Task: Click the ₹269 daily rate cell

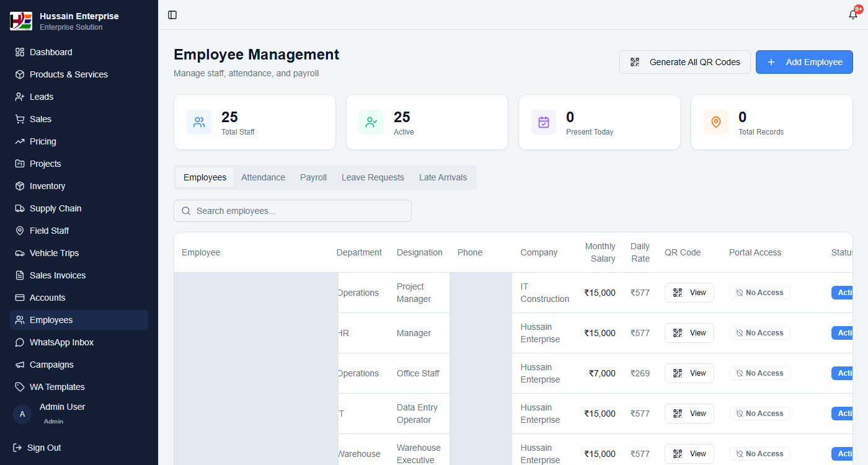Action: [640, 373]
